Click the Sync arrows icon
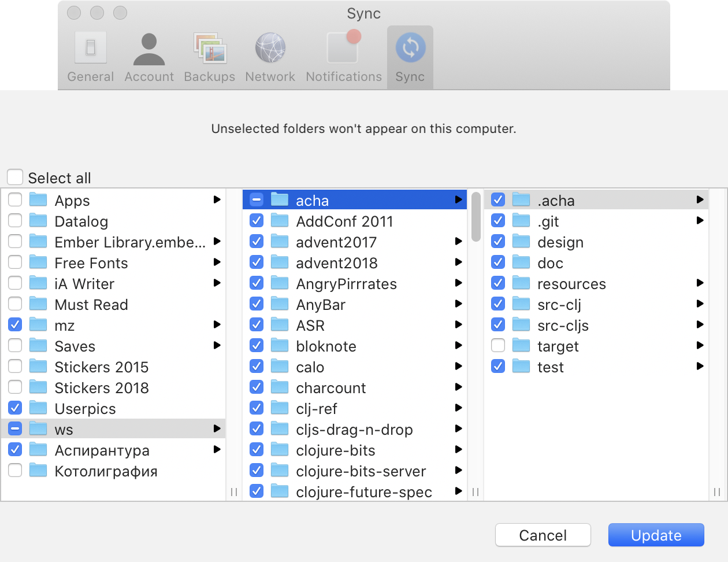The height and width of the screenshot is (562, 728). (x=410, y=48)
